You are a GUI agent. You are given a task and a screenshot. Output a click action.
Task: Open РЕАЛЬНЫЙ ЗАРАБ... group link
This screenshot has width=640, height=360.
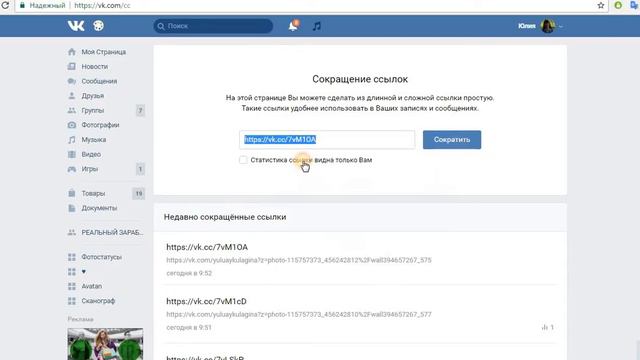click(112, 232)
